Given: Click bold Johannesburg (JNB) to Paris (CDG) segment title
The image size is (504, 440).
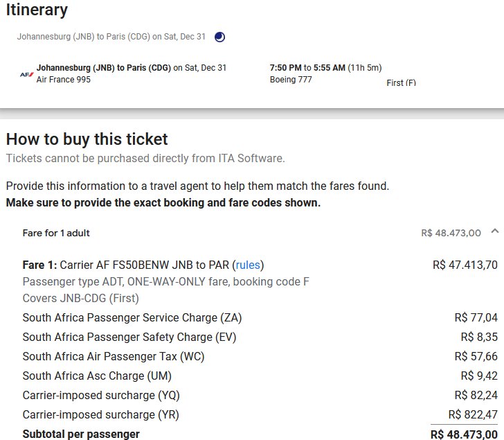Looking at the screenshot, I should pos(104,68).
